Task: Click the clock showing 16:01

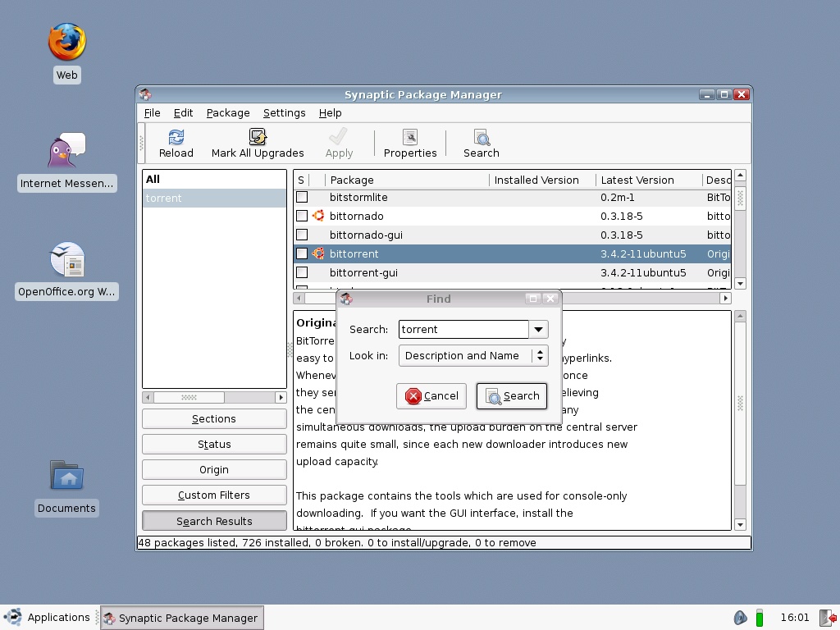Action: [x=795, y=618]
